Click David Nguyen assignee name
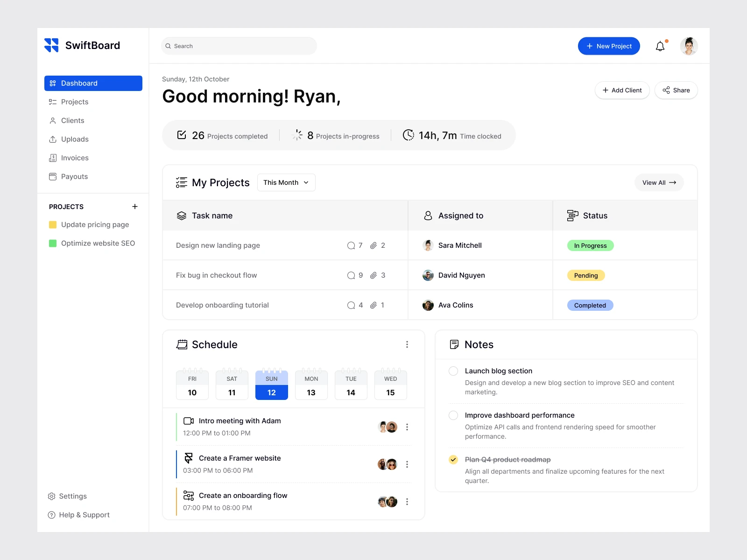The width and height of the screenshot is (747, 560). [462, 275]
